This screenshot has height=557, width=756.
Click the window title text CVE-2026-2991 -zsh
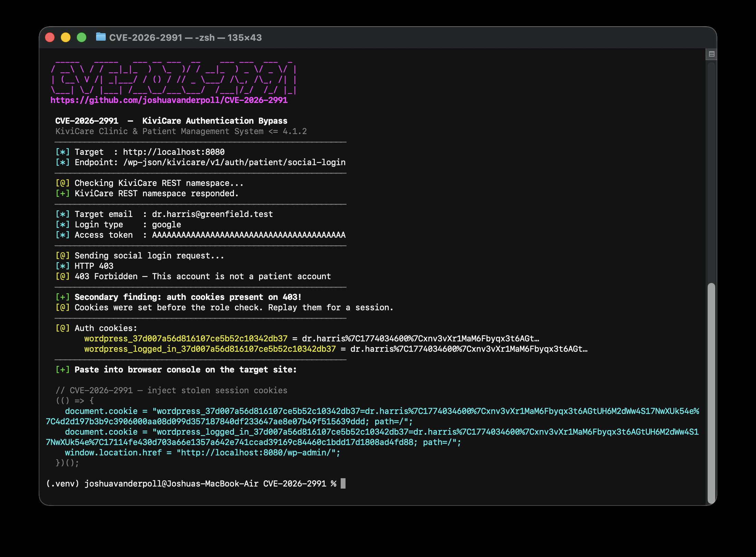185,37
